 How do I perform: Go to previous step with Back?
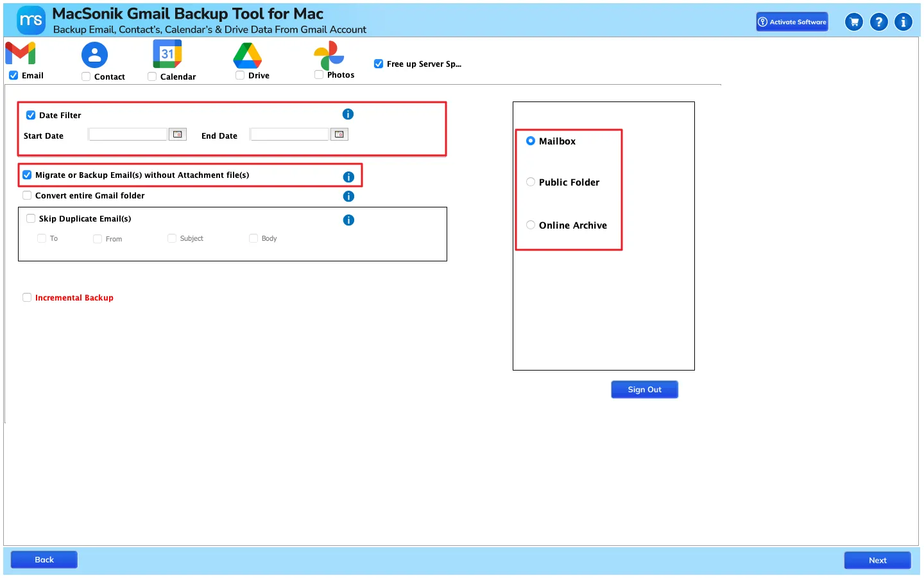click(44, 559)
